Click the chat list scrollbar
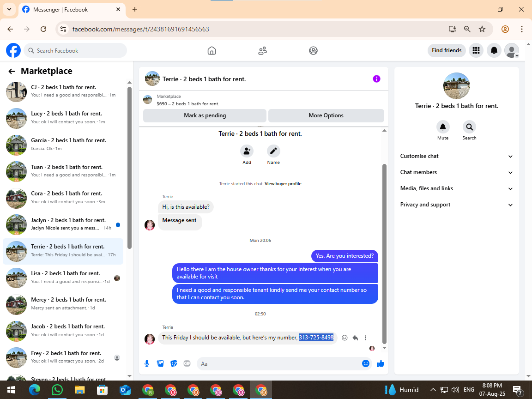Screen dimensions: 532x399 (129, 168)
